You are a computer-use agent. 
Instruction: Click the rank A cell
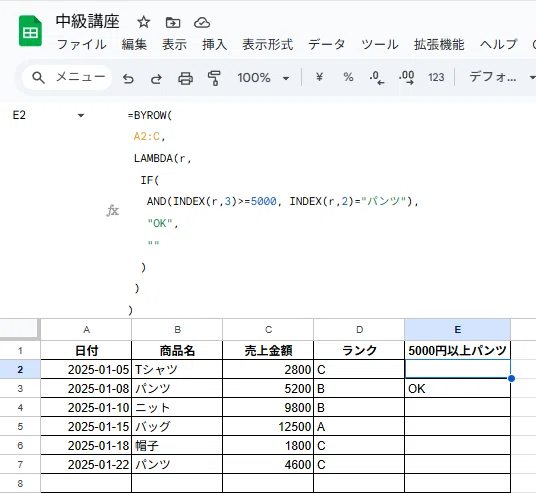tap(359, 427)
